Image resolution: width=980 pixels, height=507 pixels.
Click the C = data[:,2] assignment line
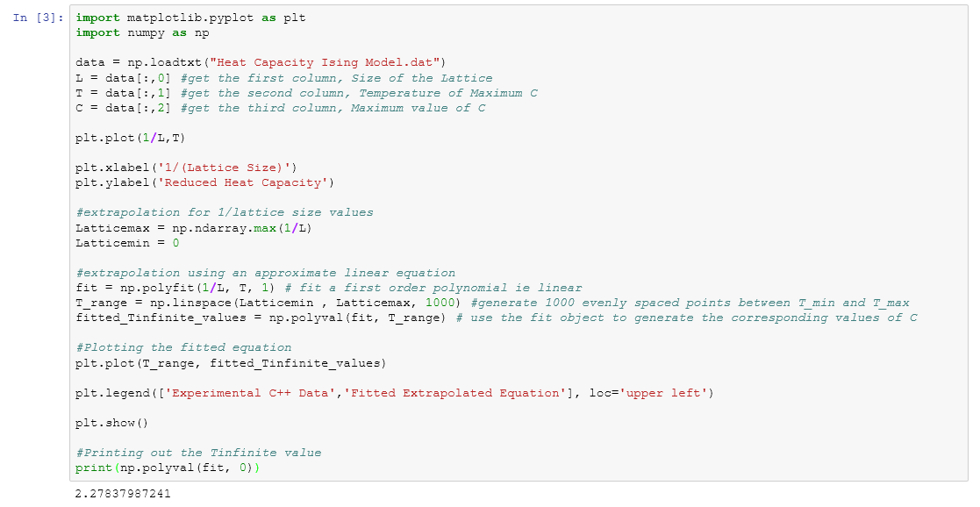coord(125,108)
